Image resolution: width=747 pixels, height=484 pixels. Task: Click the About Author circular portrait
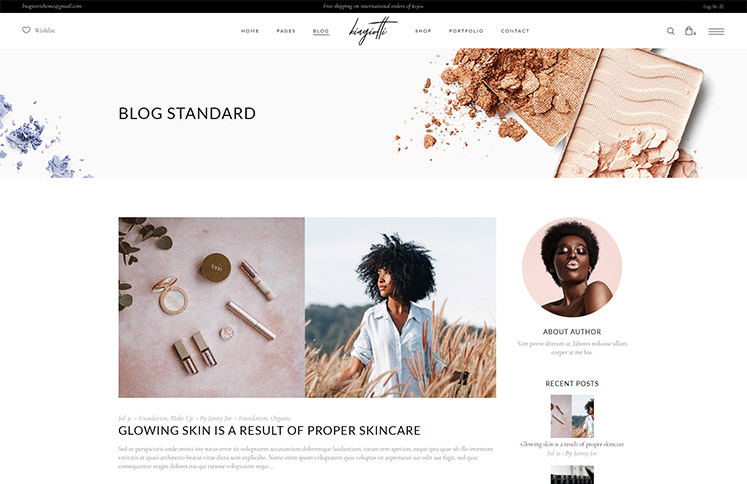572,267
